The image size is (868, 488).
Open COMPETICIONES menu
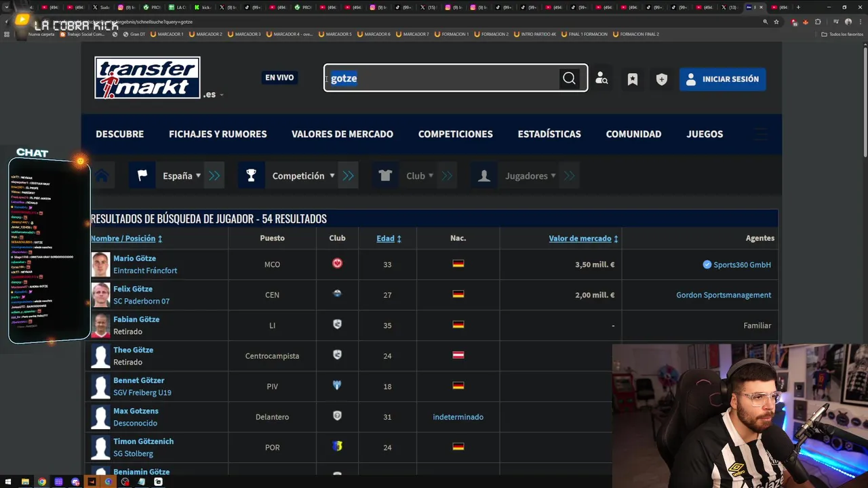coord(456,134)
